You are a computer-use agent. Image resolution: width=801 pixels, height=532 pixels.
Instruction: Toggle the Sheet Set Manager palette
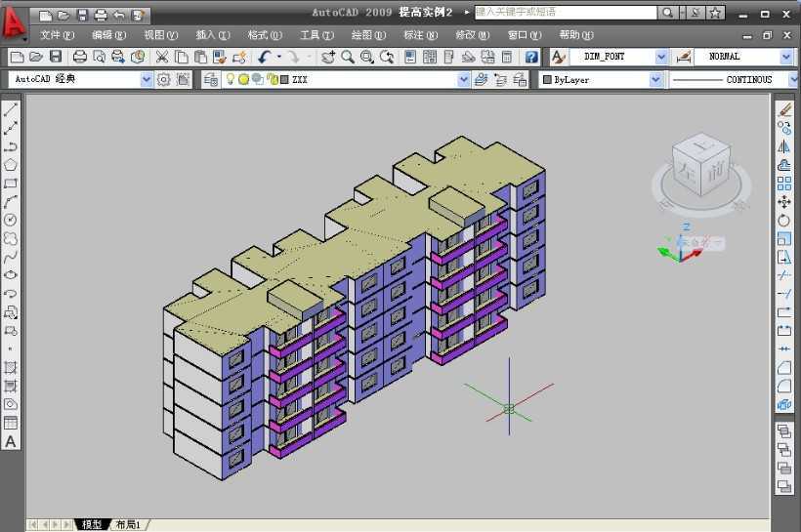tap(468, 57)
